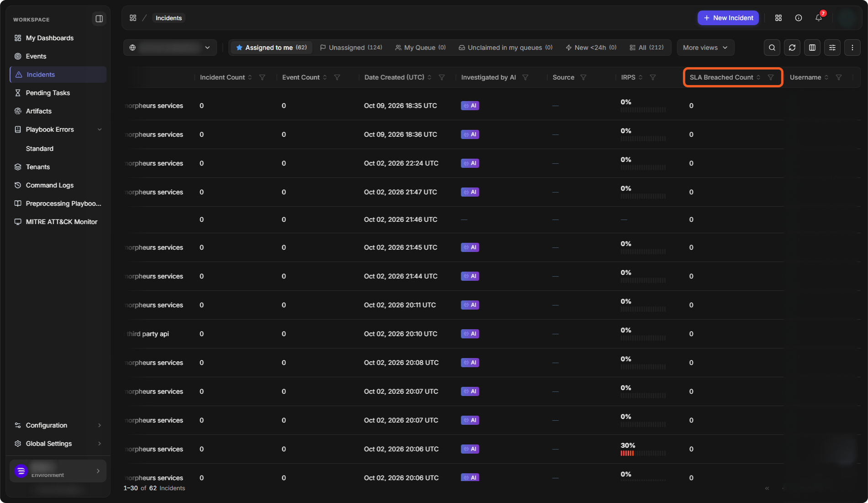Expand Global Settings submenu
Viewport: 868px width, 503px height.
pos(58,444)
